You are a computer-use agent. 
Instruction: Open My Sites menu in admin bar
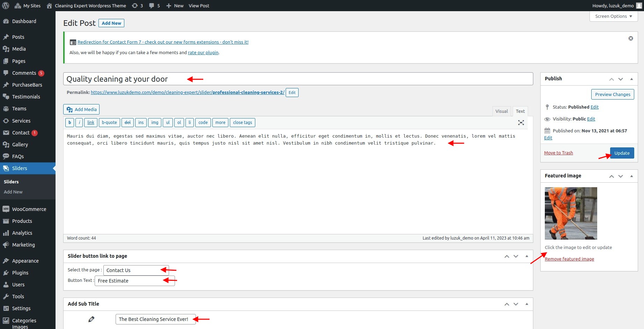(x=28, y=6)
